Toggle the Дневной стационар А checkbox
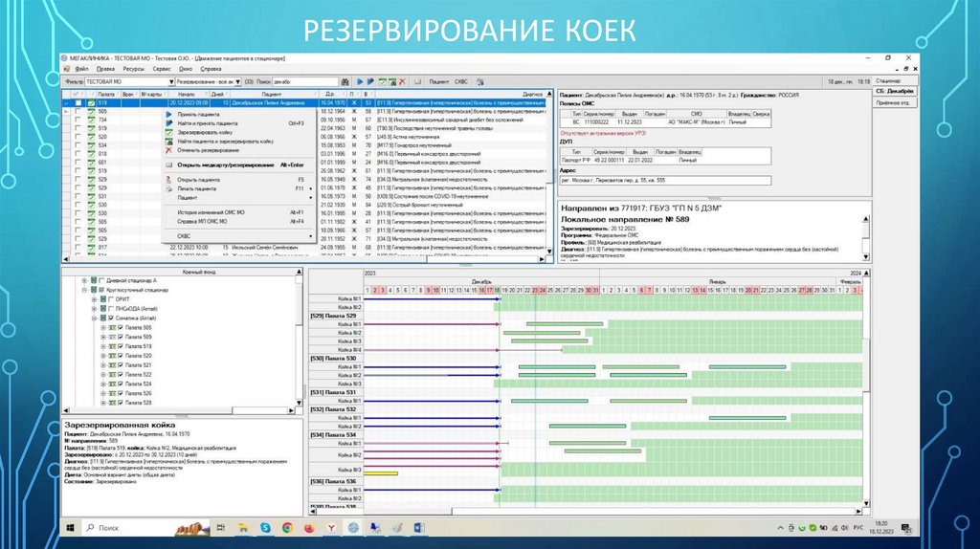Image resolution: width=980 pixels, height=549 pixels. coord(101,281)
